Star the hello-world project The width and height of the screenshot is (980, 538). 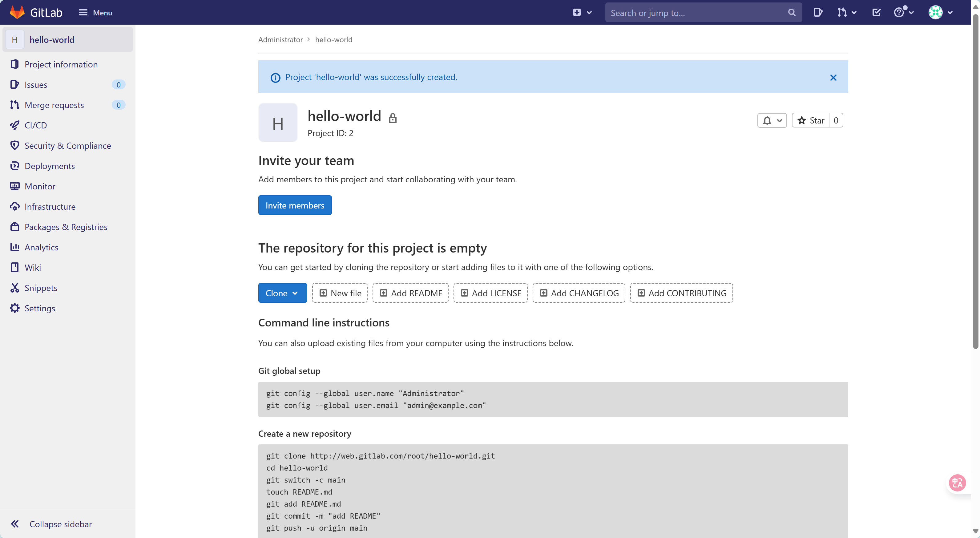(x=810, y=120)
